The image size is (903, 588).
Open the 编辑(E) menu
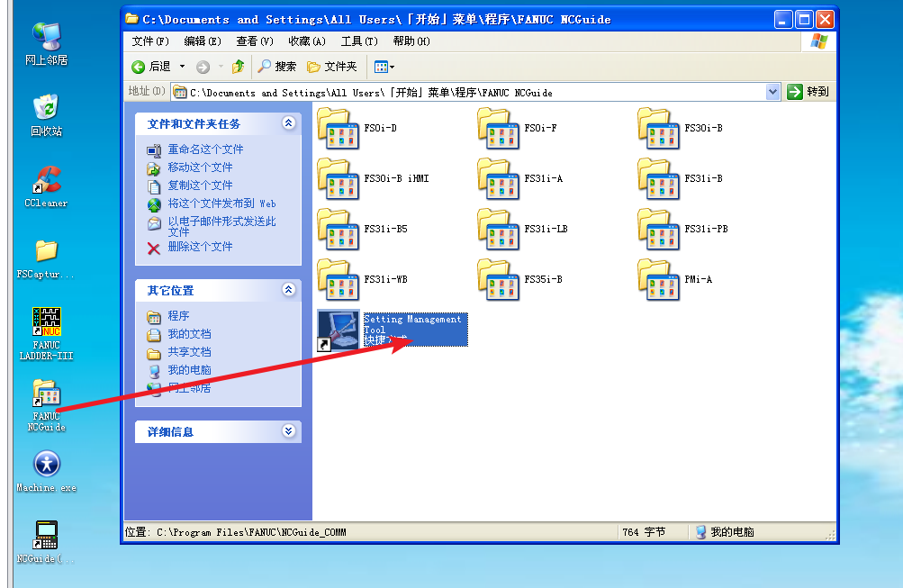point(203,41)
